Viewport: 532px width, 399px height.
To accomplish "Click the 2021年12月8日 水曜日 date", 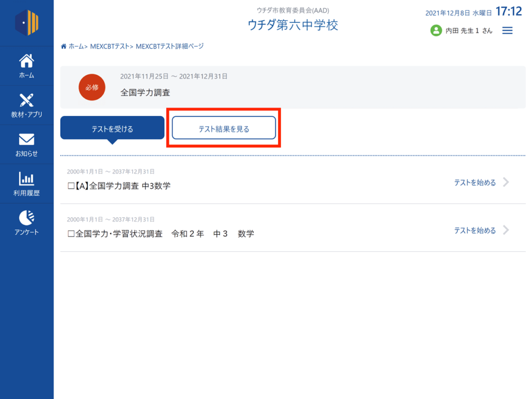I will click(x=458, y=13).
